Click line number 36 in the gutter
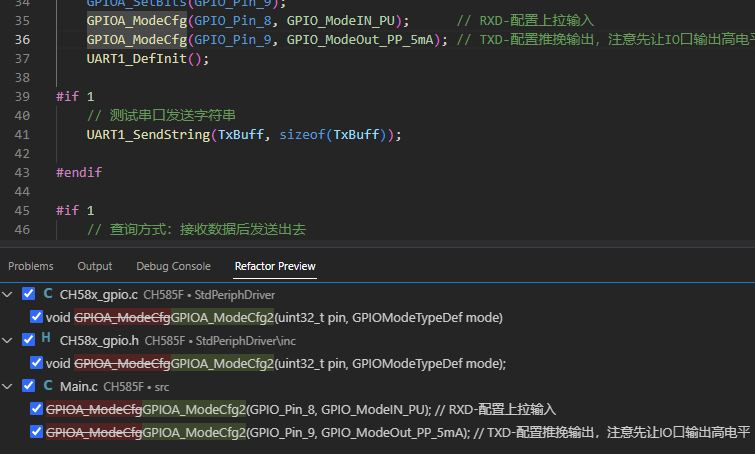The image size is (755, 454). pyautogui.click(x=22, y=39)
